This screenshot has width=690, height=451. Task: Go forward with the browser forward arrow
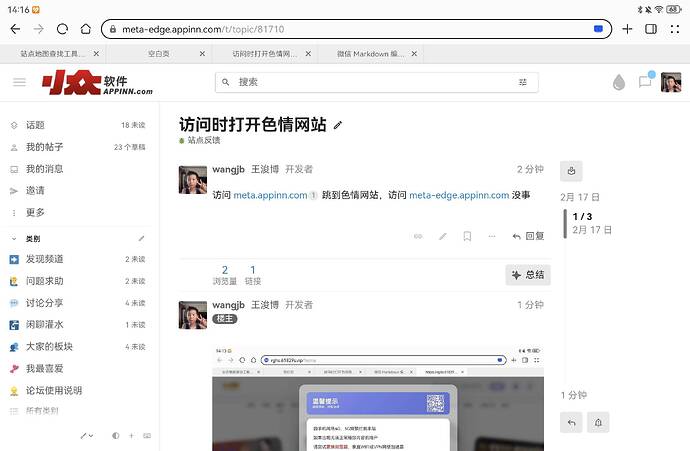click(x=39, y=29)
